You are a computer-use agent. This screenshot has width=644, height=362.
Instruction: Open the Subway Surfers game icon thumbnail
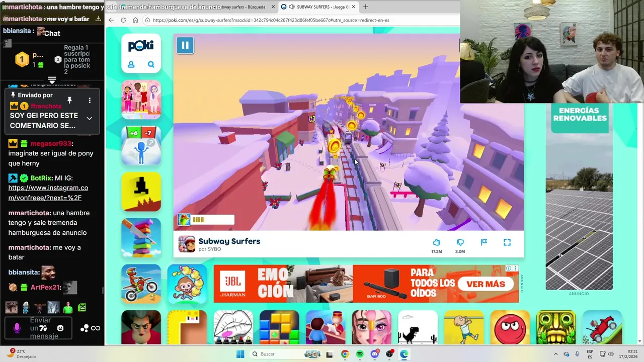click(x=187, y=244)
